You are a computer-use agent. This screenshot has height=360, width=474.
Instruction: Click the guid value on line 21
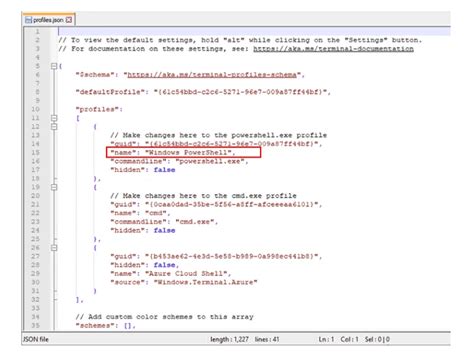(232, 204)
